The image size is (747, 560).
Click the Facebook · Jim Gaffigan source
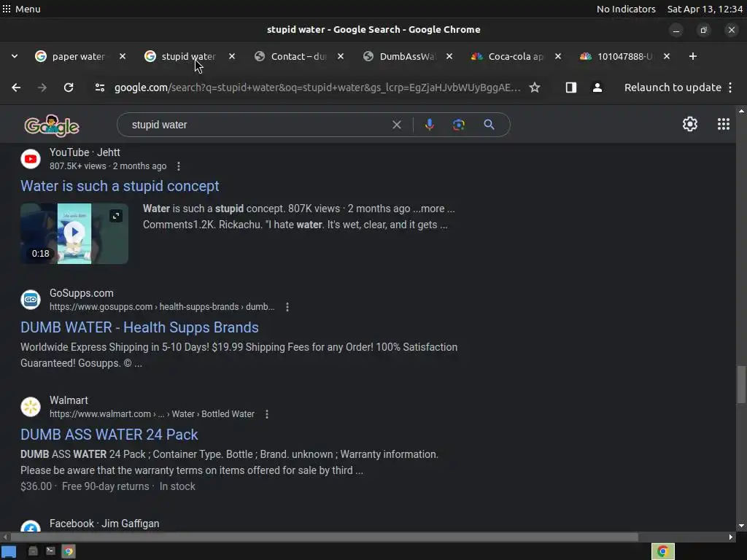tap(104, 524)
